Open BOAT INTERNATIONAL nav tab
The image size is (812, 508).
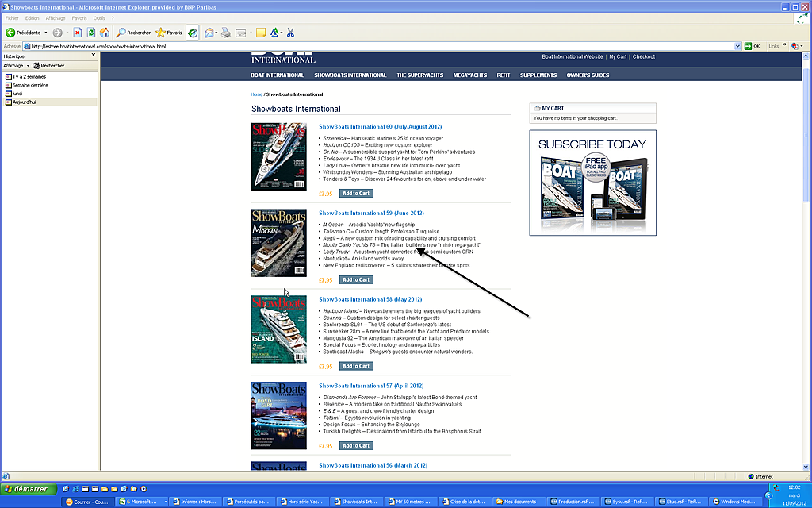[277, 75]
